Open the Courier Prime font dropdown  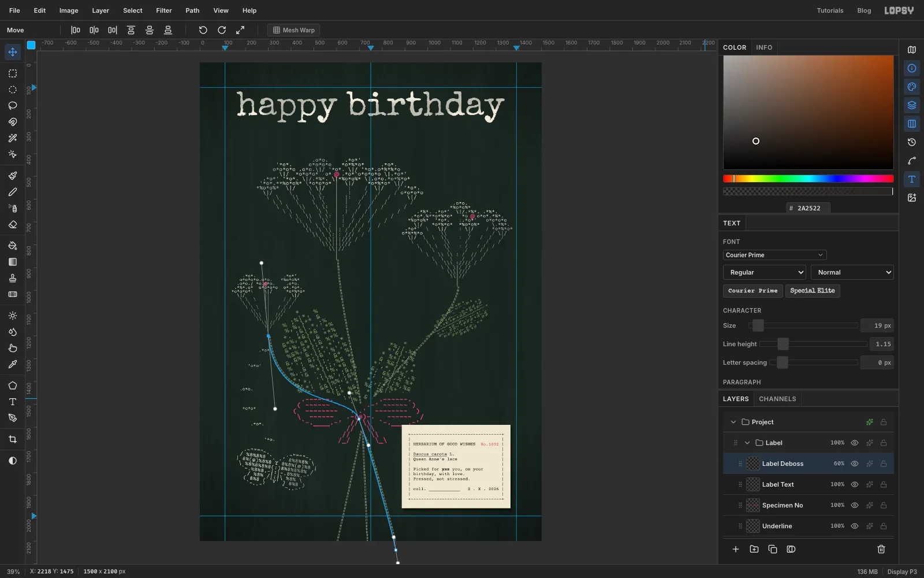coord(774,255)
